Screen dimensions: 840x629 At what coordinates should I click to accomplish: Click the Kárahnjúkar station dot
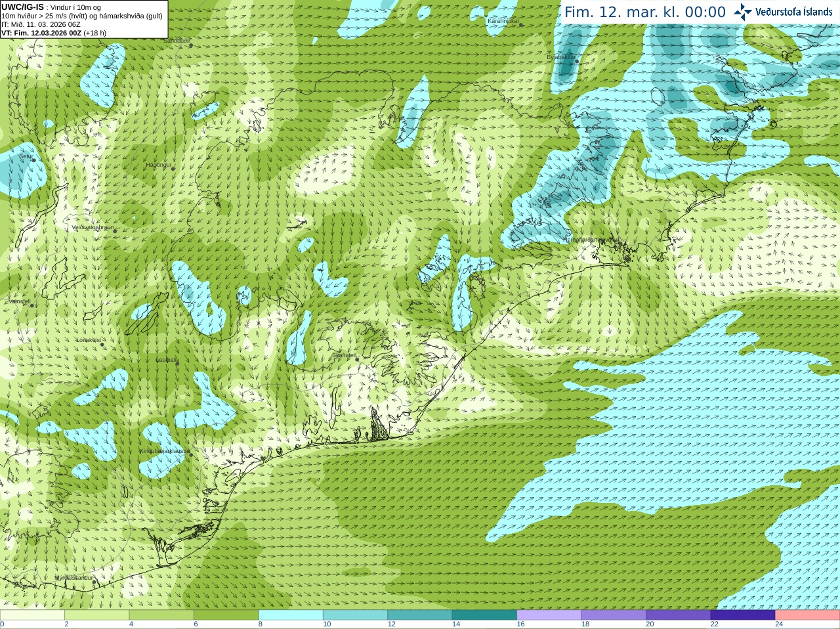(522, 25)
